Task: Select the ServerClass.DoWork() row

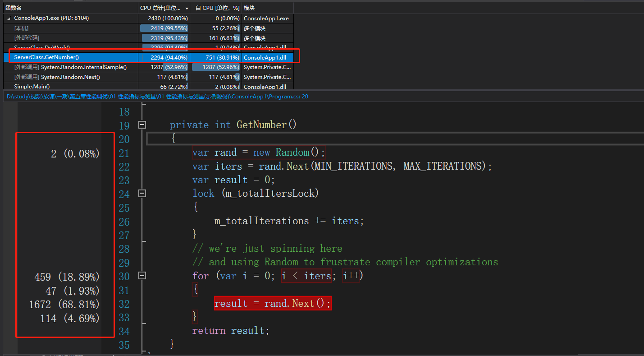Action: pos(148,47)
